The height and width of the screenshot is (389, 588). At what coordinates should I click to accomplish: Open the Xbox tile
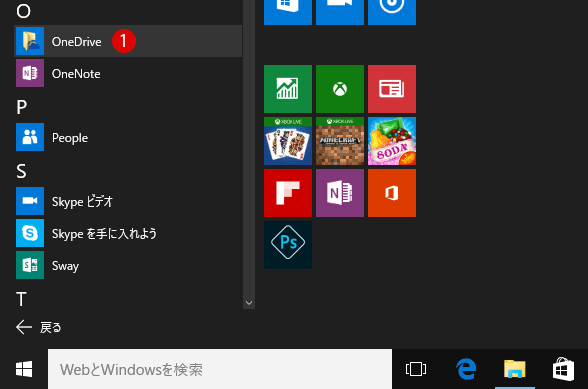tap(340, 89)
